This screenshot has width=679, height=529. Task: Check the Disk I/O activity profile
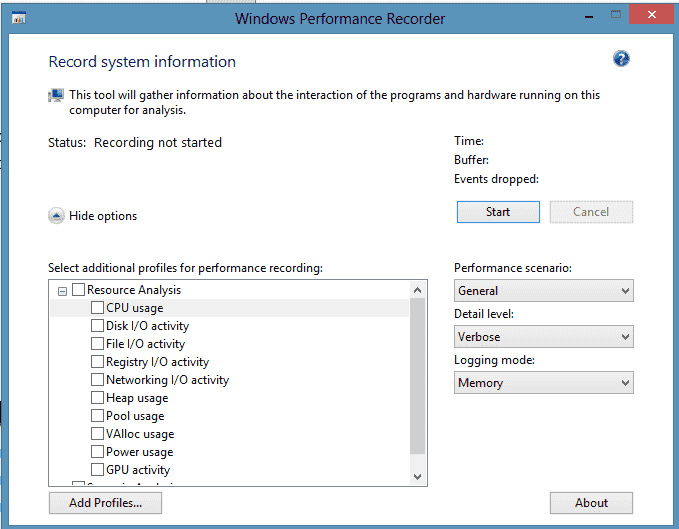[98, 326]
